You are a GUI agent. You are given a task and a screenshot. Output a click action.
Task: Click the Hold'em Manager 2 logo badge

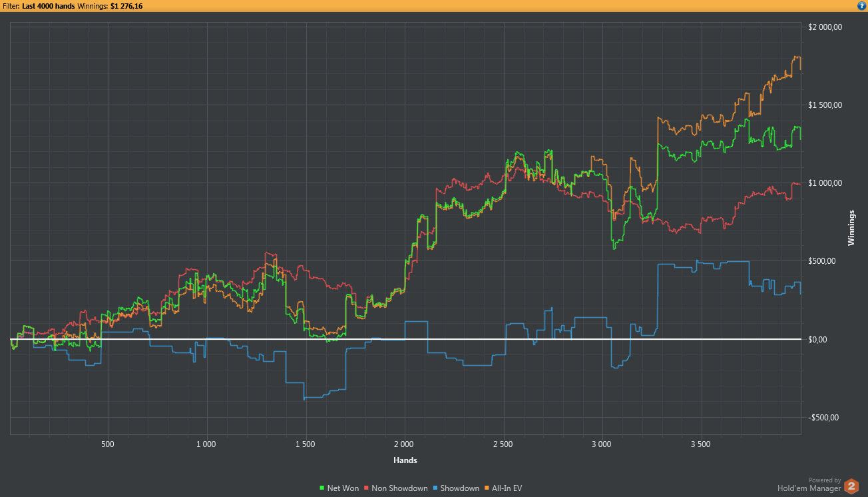(851, 486)
